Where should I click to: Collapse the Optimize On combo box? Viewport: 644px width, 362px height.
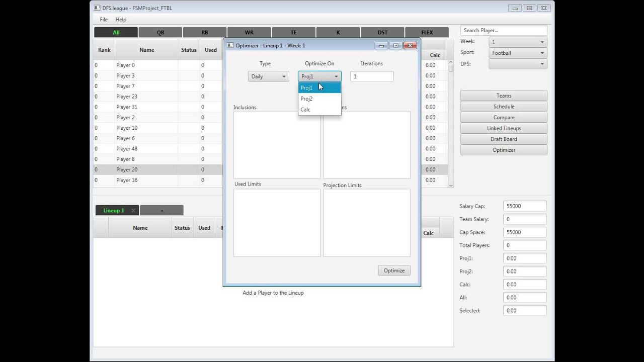[319, 76]
